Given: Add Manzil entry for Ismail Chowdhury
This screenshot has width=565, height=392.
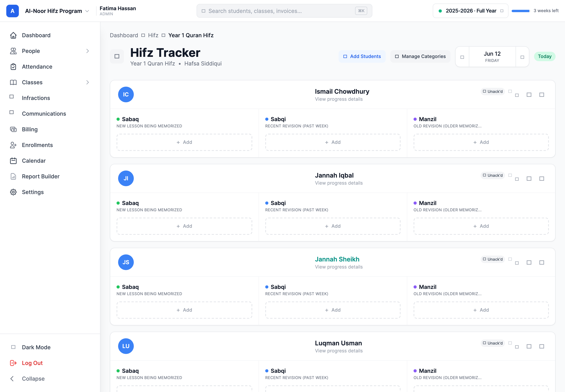Looking at the screenshot, I should 481,142.
